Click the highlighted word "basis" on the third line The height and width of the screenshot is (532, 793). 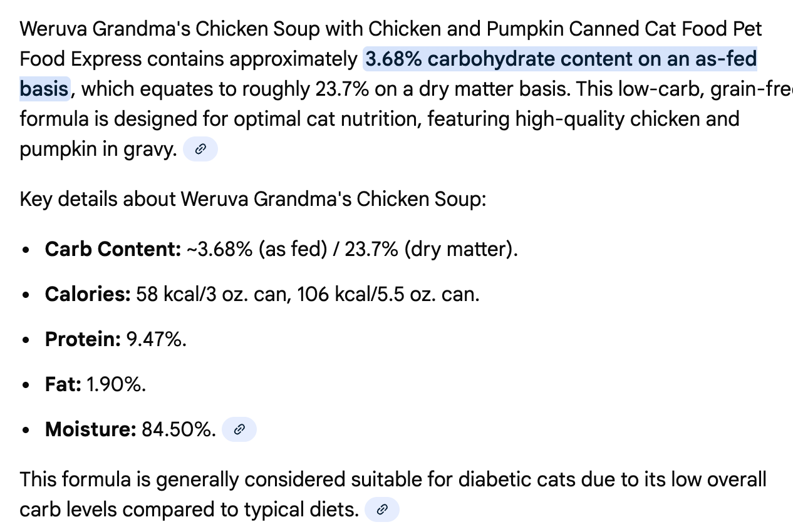pos(44,89)
